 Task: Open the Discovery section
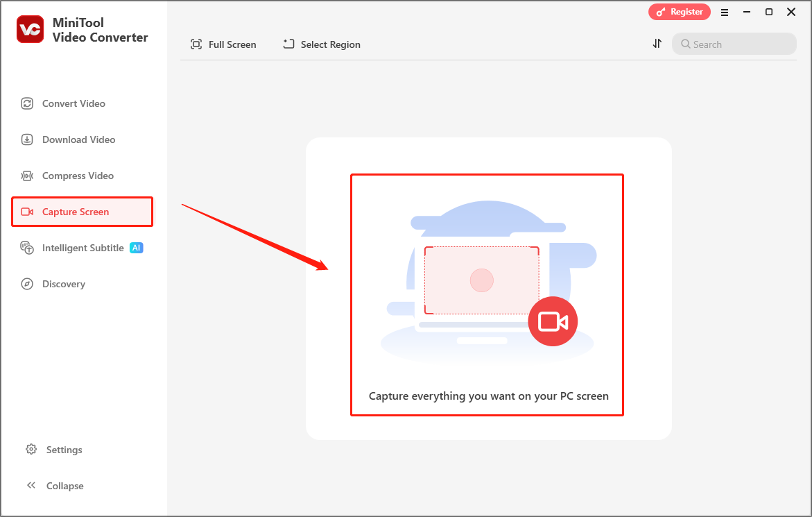pyautogui.click(x=64, y=284)
